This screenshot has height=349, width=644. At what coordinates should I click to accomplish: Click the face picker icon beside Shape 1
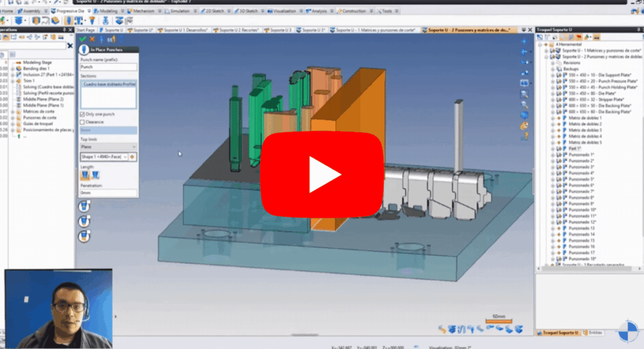tap(133, 157)
